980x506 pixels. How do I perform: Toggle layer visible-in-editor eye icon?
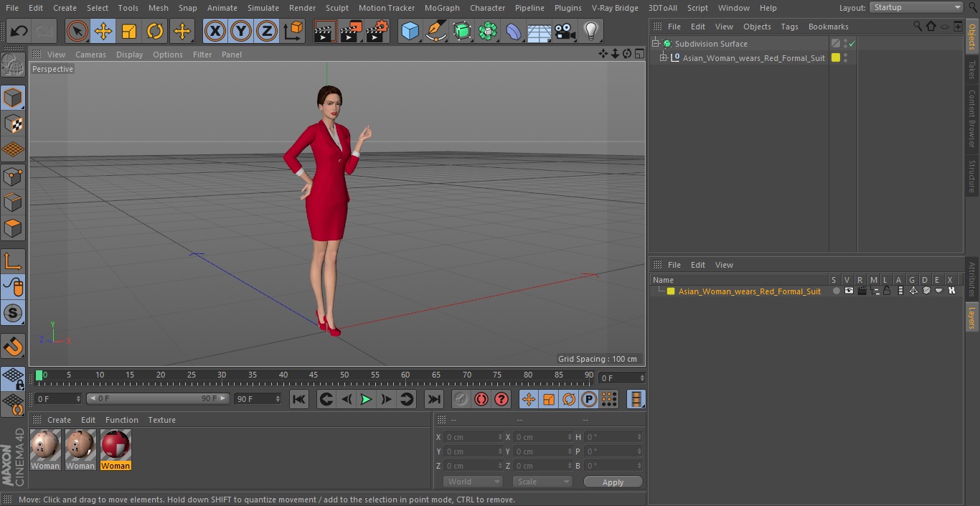click(x=849, y=291)
